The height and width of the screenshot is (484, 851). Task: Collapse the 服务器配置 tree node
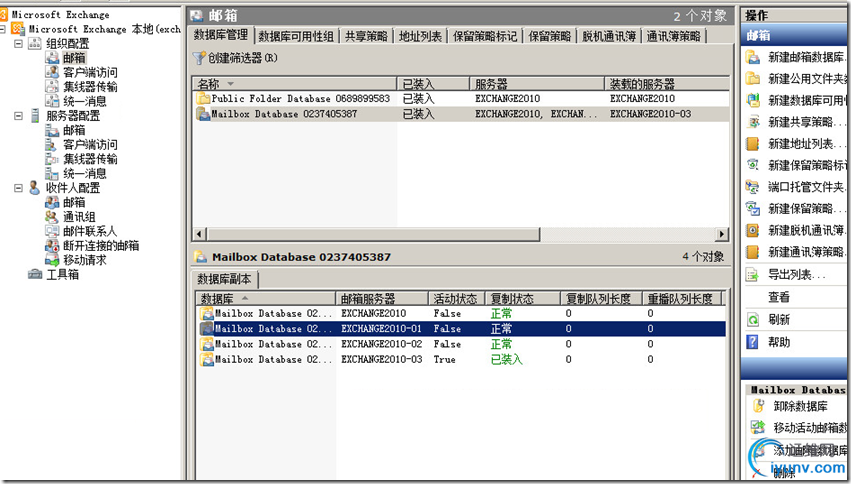pyautogui.click(x=18, y=116)
